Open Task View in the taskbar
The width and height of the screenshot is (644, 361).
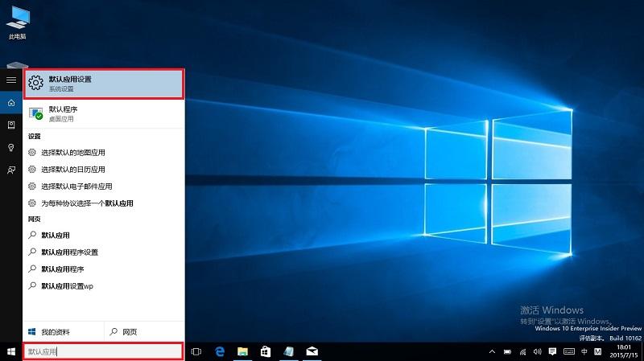196,351
